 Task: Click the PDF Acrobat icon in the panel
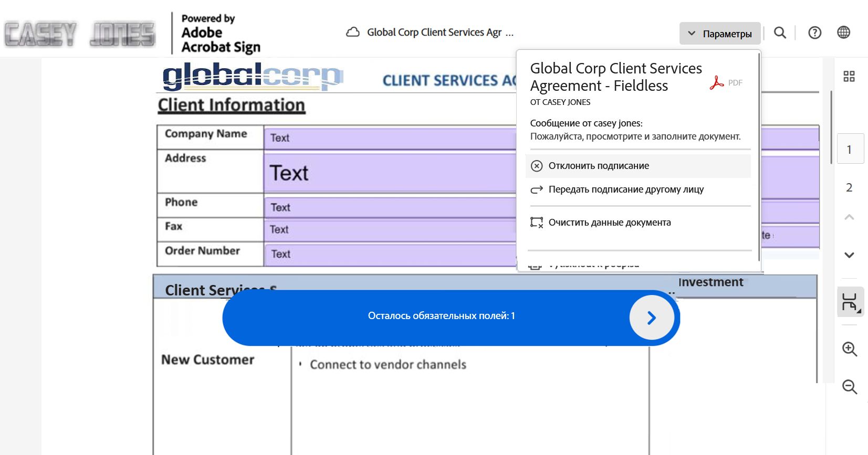click(x=717, y=83)
